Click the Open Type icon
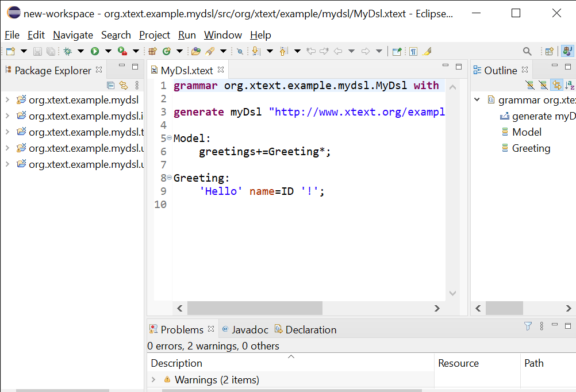The height and width of the screenshot is (392, 576). pos(196,51)
